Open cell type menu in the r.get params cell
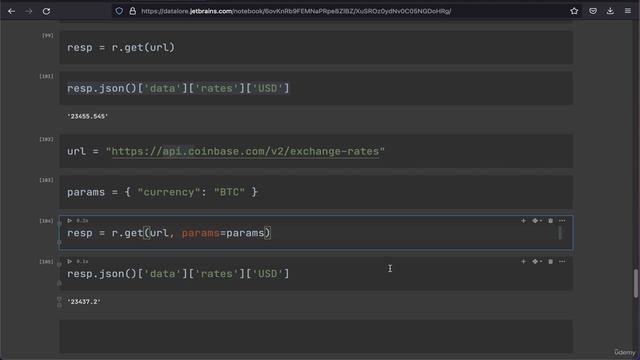This screenshot has height=360, width=640. tap(537, 220)
